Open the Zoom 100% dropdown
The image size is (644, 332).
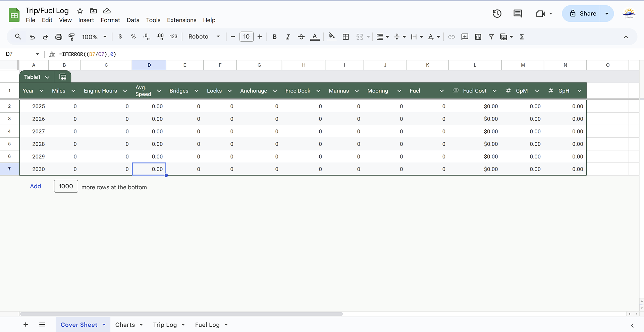94,37
